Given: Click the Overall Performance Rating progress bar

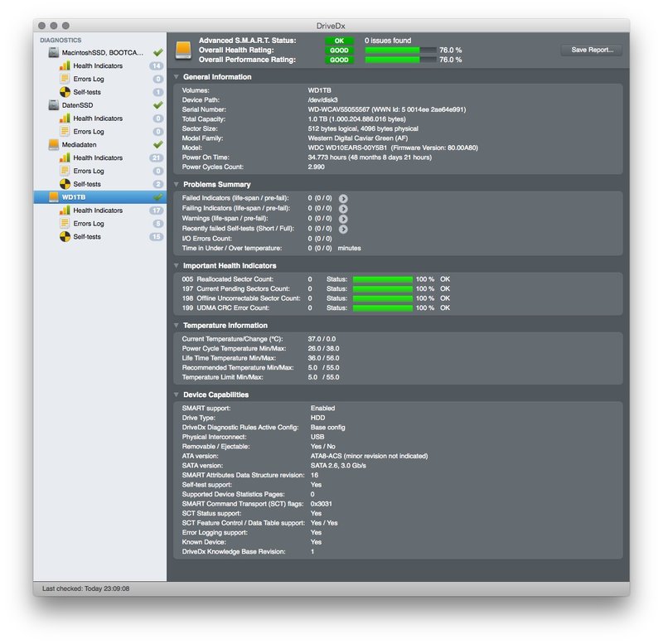Looking at the screenshot, I should tap(400, 60).
